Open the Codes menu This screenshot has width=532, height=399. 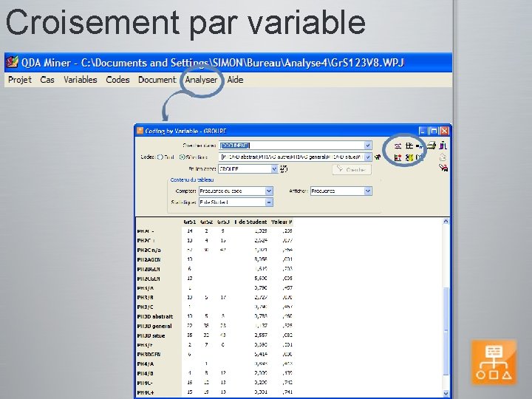tap(117, 80)
